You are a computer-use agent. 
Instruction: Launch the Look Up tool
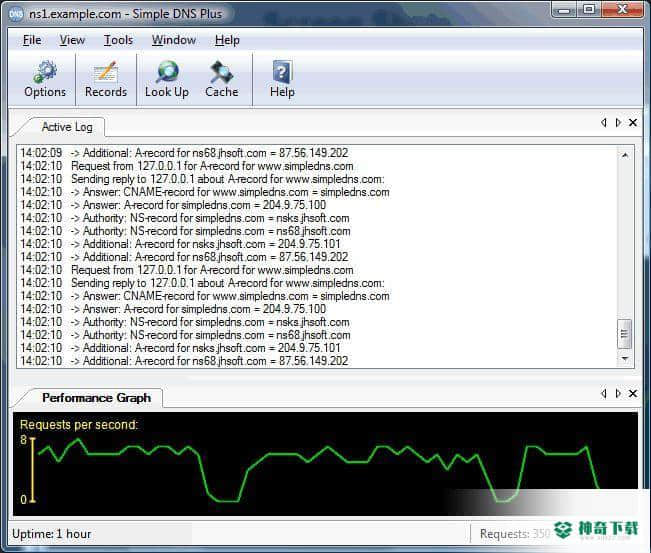pyautogui.click(x=167, y=79)
